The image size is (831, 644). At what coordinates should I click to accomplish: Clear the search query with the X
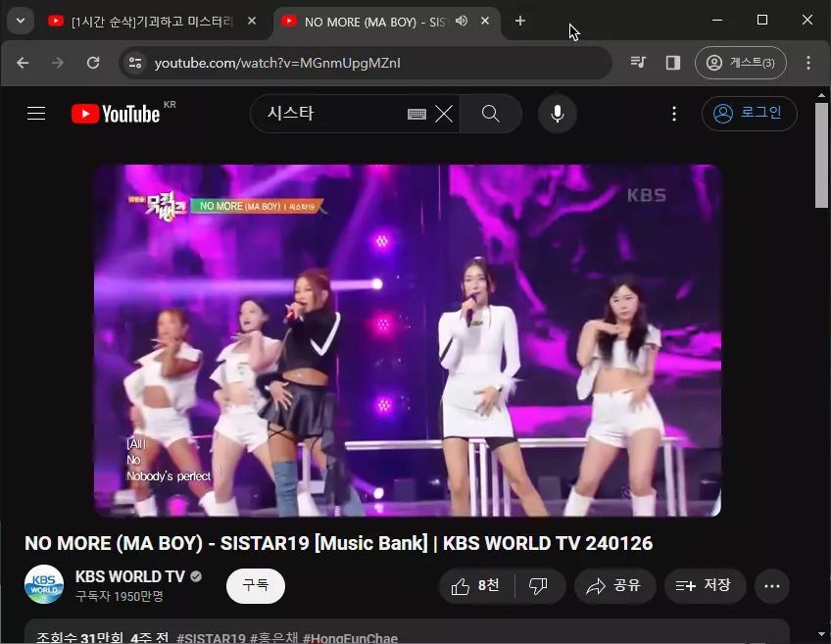click(444, 114)
